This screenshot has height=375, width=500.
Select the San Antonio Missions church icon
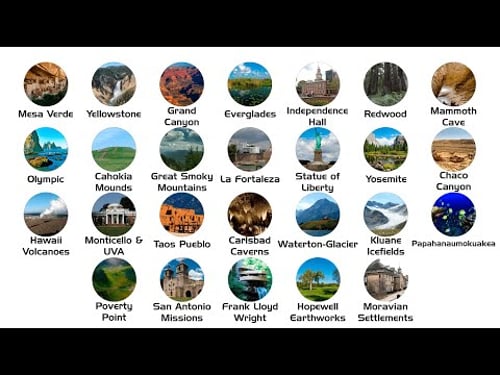pyautogui.click(x=182, y=279)
